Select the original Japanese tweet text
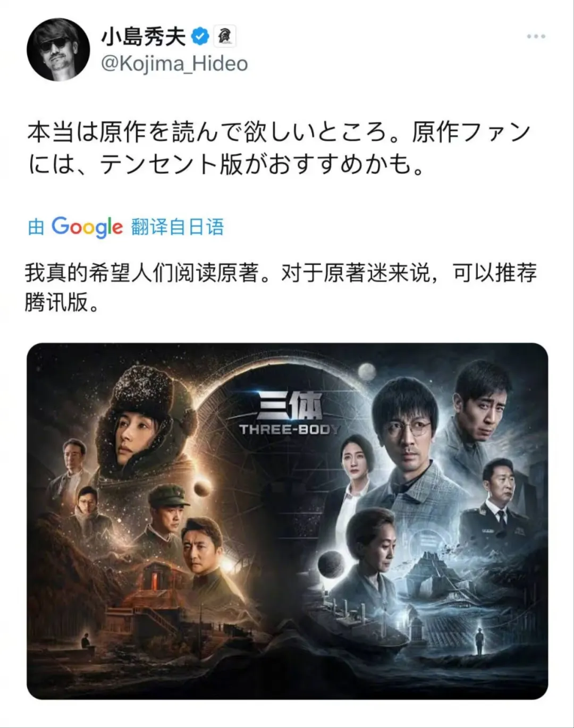Screen dimensions: 574x728 280,148
